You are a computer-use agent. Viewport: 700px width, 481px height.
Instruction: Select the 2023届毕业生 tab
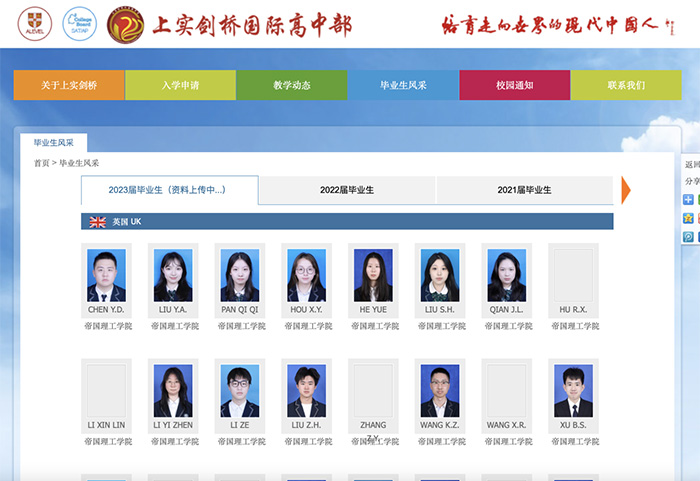(x=169, y=190)
